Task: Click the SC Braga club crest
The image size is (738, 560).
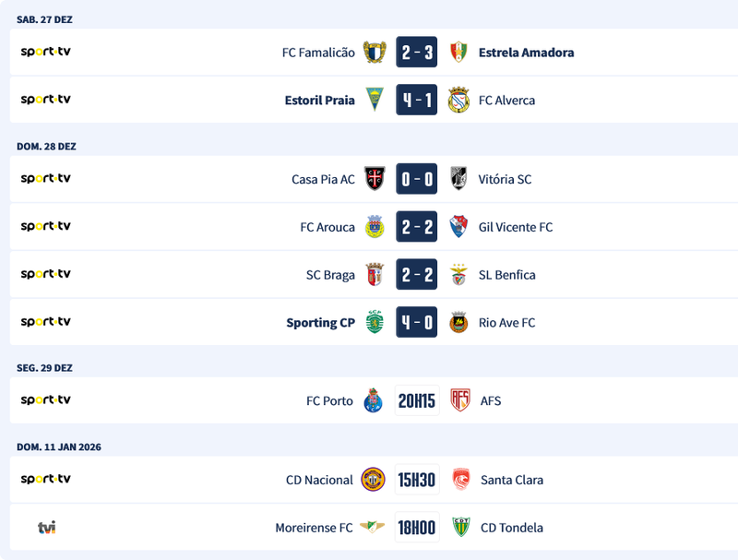Action: pyautogui.click(x=374, y=275)
